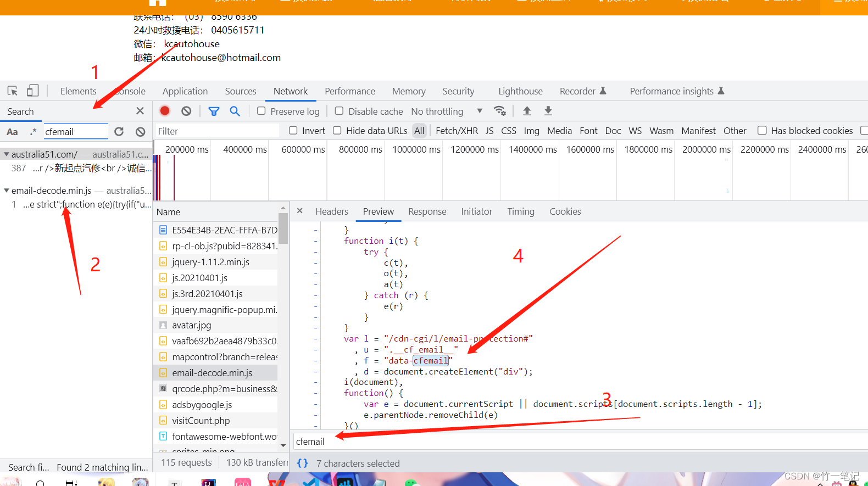Filter requests by JS type
This screenshot has width=868, height=486.
(489, 131)
